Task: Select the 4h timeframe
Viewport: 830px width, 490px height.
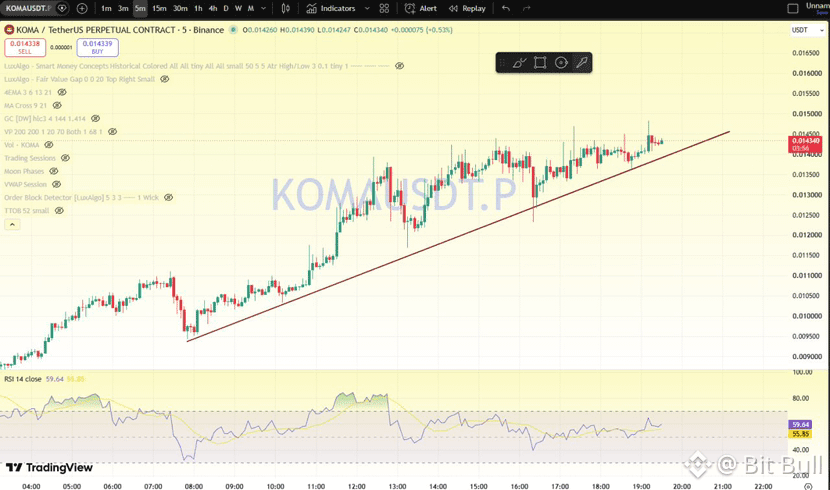Action: 213,8
